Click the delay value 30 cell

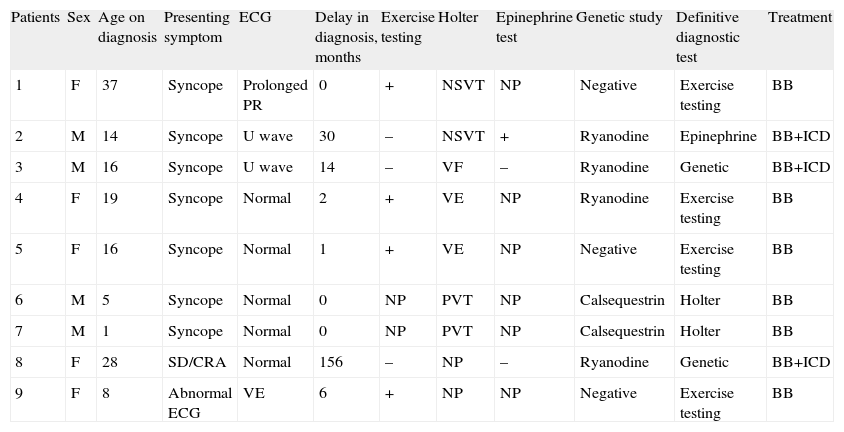point(327,136)
